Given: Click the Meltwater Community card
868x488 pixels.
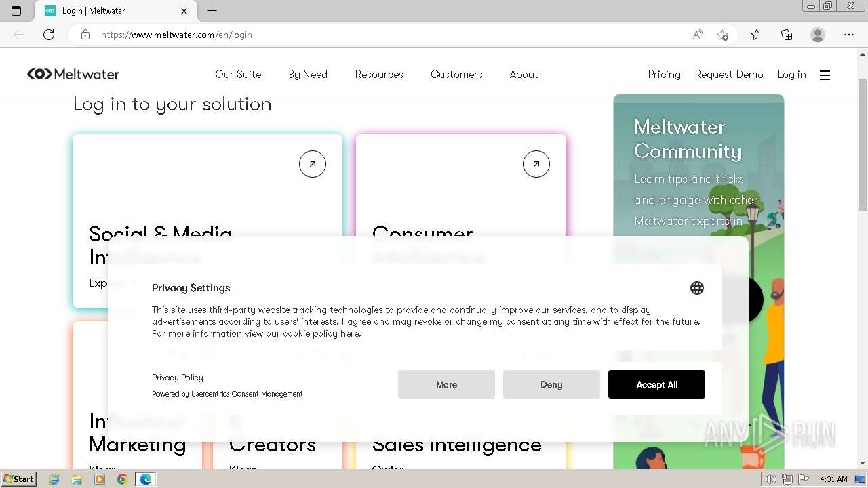Looking at the screenshot, I should pyautogui.click(x=698, y=281).
